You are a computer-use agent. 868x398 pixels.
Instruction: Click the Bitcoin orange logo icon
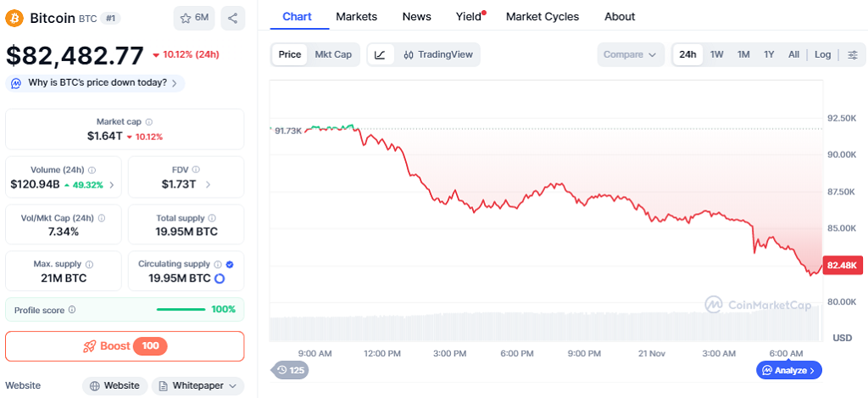14,19
